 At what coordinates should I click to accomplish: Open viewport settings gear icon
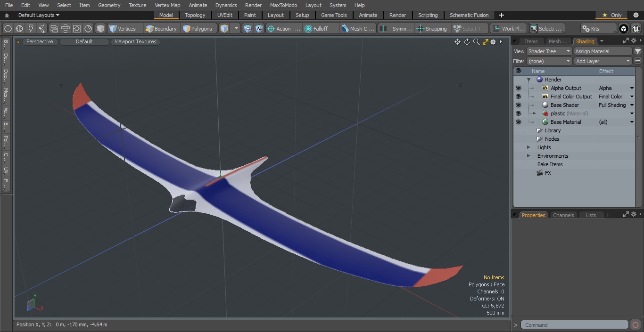[493, 42]
